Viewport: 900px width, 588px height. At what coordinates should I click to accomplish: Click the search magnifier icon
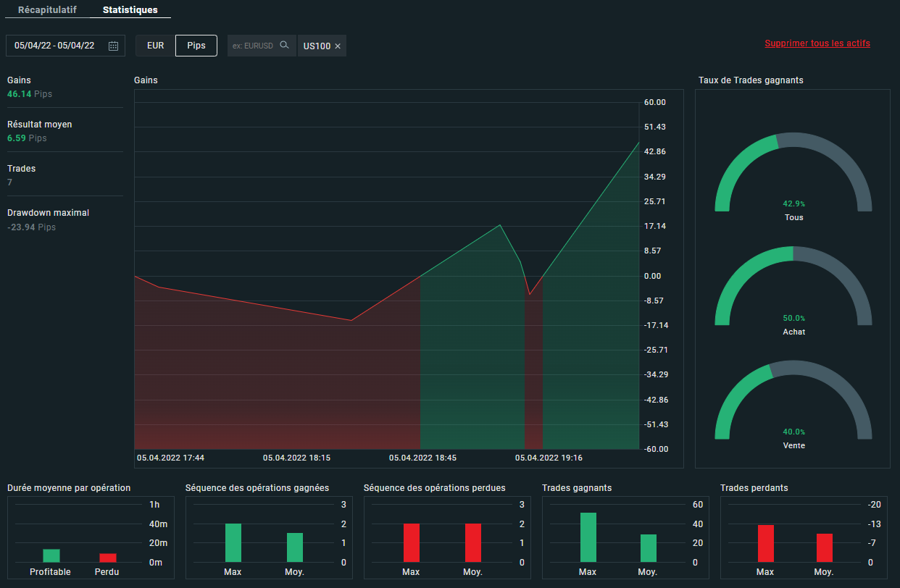click(284, 45)
